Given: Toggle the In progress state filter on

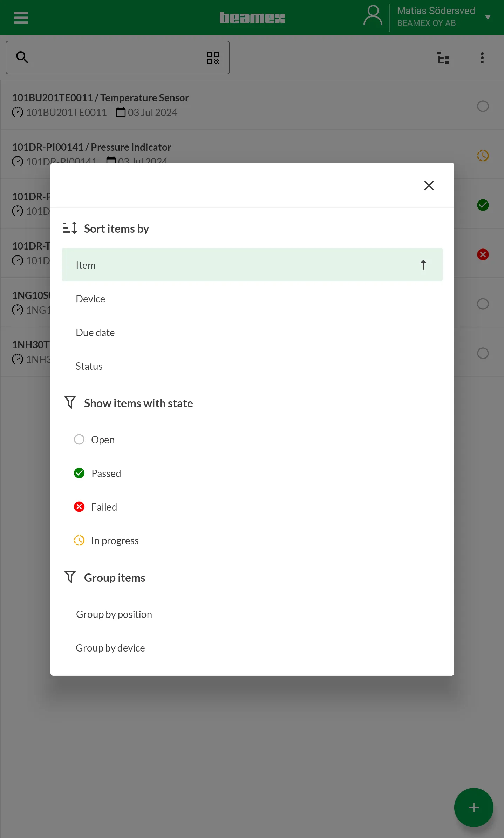Looking at the screenshot, I should (79, 540).
